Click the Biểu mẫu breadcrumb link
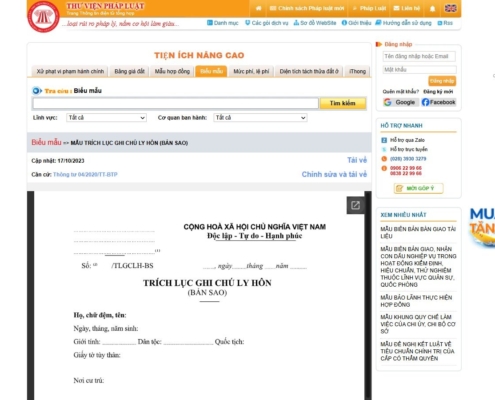 point(46,142)
